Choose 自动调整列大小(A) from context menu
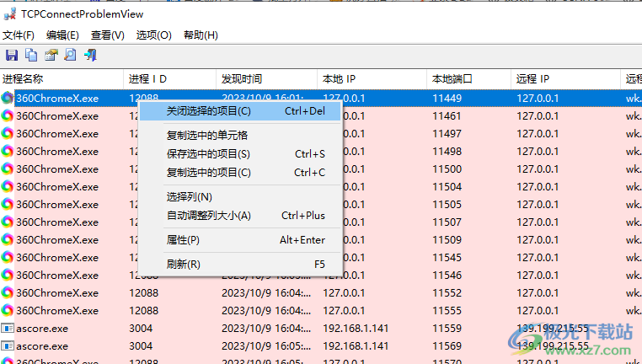This screenshot has height=364, width=642. 240,216
